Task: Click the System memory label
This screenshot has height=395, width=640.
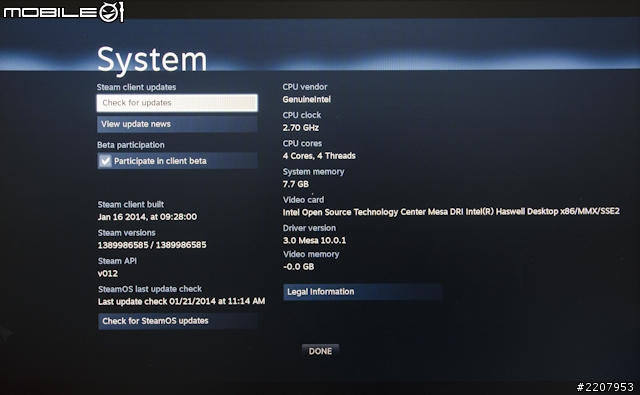Action: pos(313,172)
